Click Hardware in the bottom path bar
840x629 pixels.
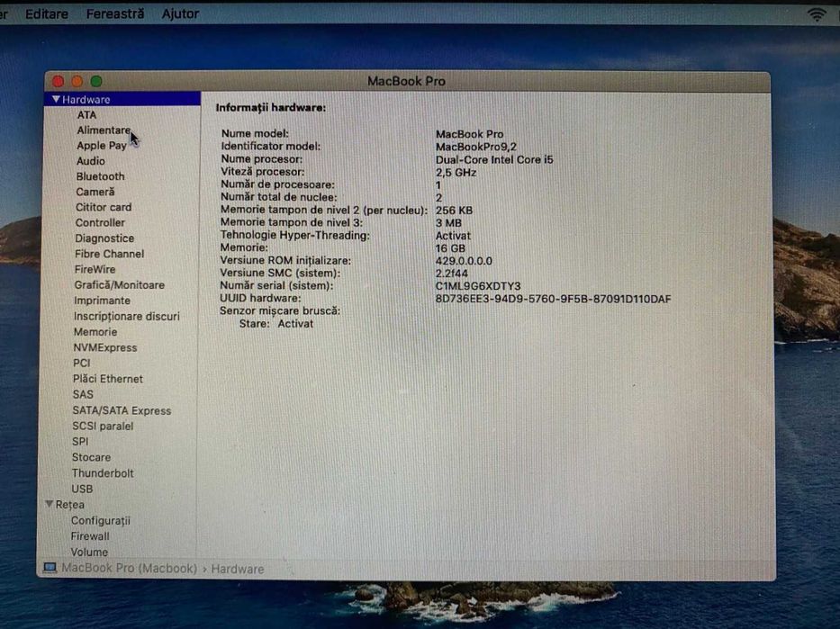(x=238, y=569)
